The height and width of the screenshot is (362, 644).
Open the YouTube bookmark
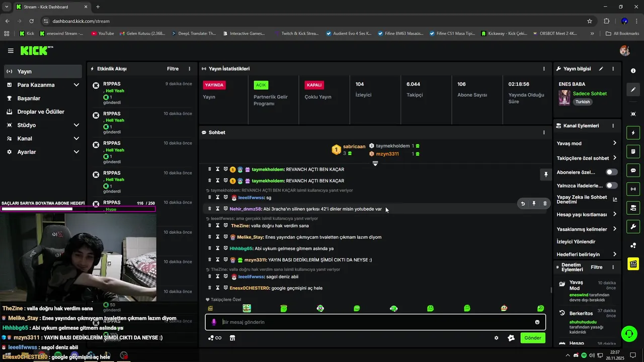[x=103, y=34]
